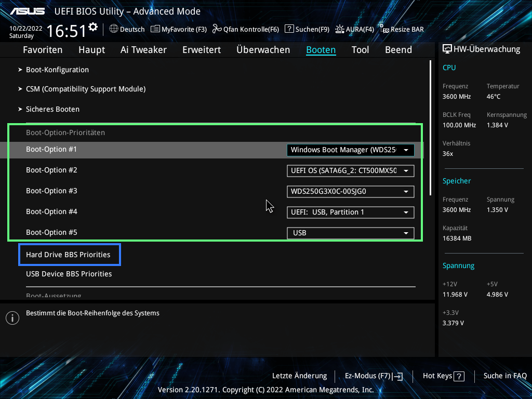
Task: Click the Qfan fan icon
Action: click(217, 29)
